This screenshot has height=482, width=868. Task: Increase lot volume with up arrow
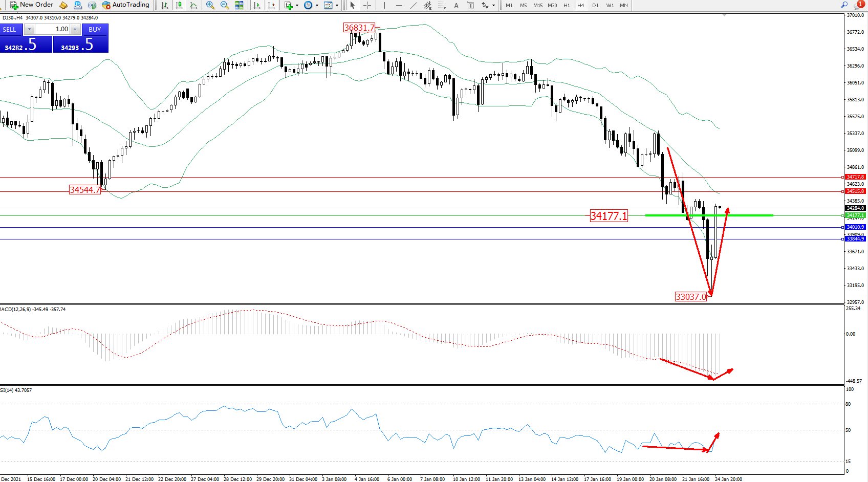point(75,29)
